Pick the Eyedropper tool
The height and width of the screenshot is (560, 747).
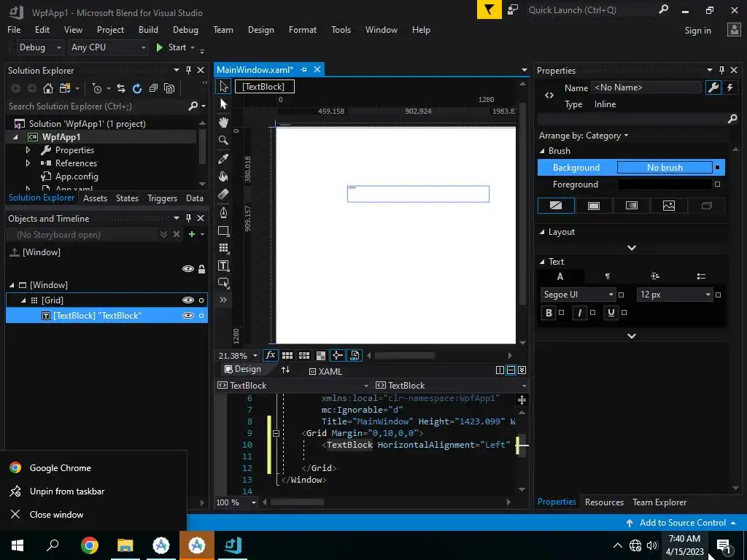click(x=223, y=158)
